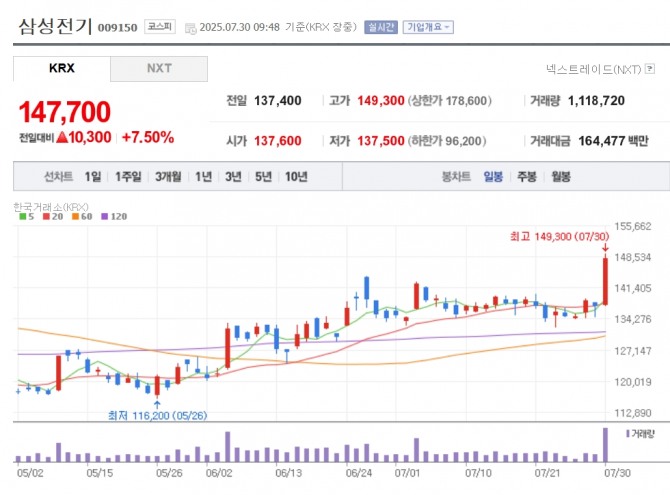This screenshot has width=670, height=495.
Task: Click the 넥스트레이드(NXT) help icon
Action: tap(650, 69)
